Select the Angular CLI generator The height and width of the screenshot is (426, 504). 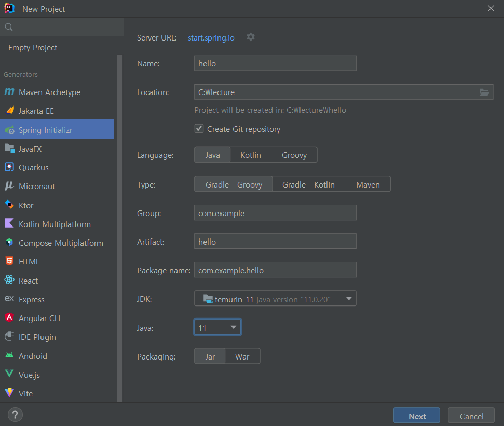(x=57, y=318)
